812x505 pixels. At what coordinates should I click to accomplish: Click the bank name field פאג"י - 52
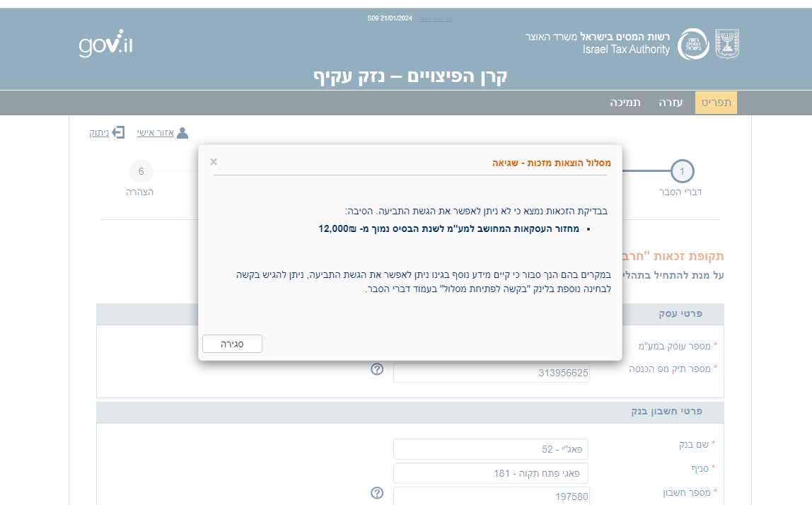point(491,449)
